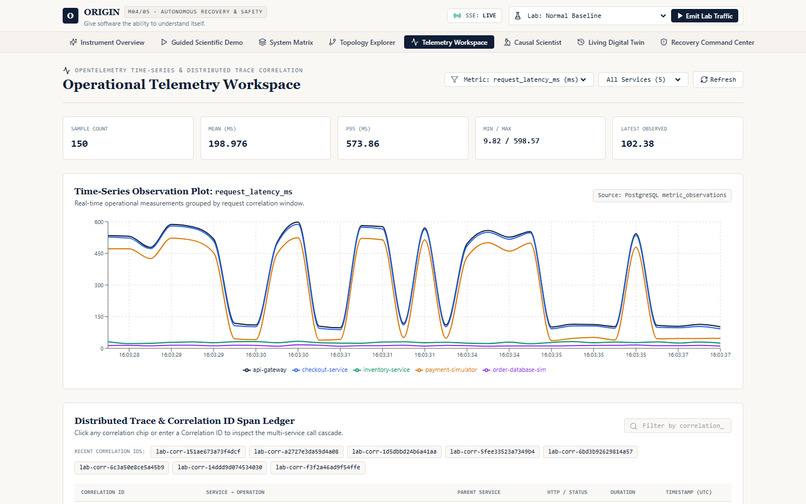
Task: Toggle the checkout-service legend entry
Action: pos(320,370)
